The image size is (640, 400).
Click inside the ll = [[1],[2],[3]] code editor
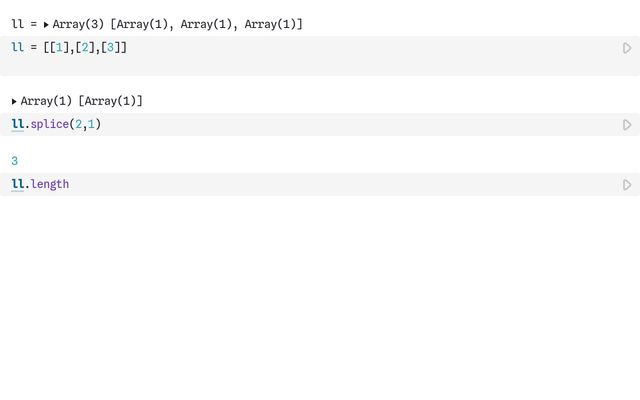point(310,56)
